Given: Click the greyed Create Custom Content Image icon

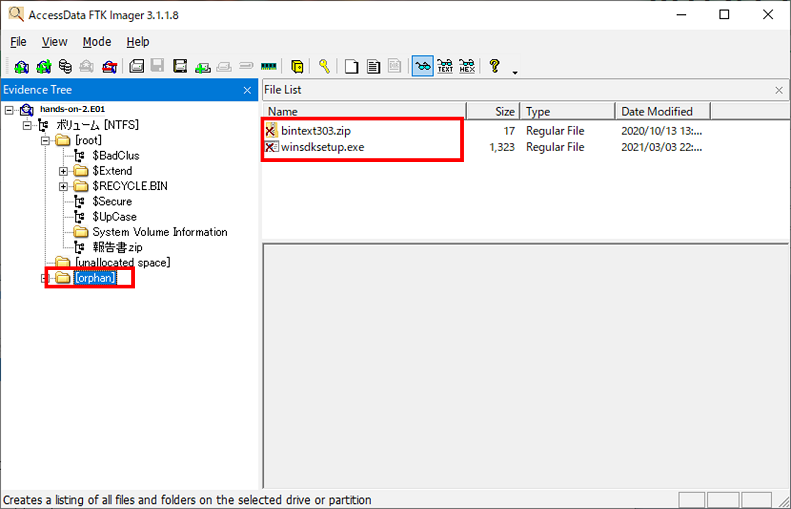Looking at the screenshot, I should pos(224,67).
